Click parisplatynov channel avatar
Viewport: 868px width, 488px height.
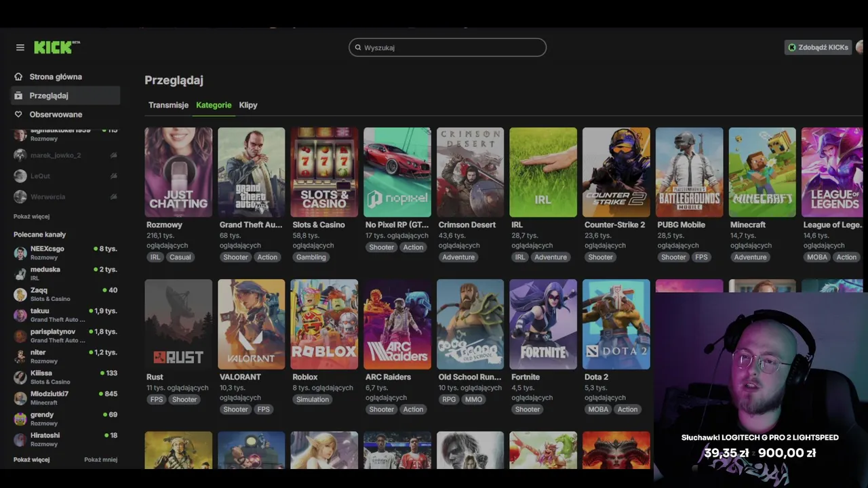20,335
